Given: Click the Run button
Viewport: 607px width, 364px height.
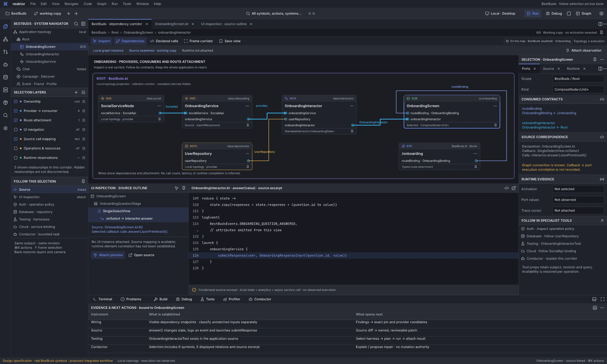Looking at the screenshot, I should coord(533,14).
